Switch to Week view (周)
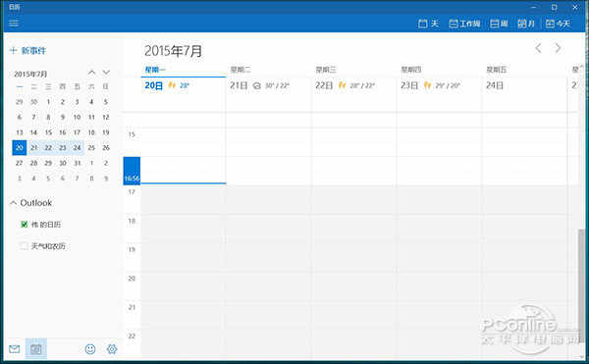589x364 pixels. click(x=499, y=24)
